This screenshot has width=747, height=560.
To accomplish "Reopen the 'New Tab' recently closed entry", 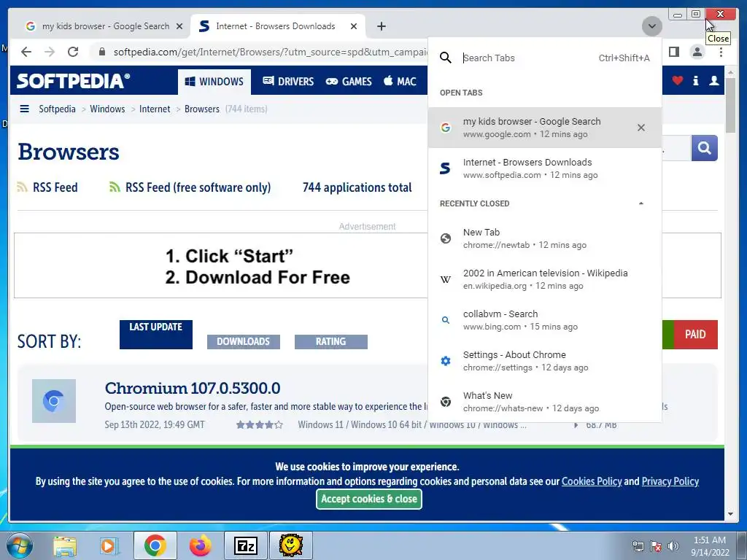I will click(x=544, y=238).
